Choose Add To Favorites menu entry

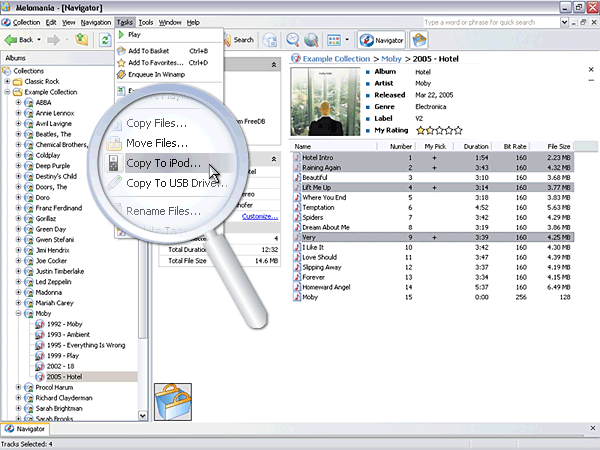pos(169,63)
